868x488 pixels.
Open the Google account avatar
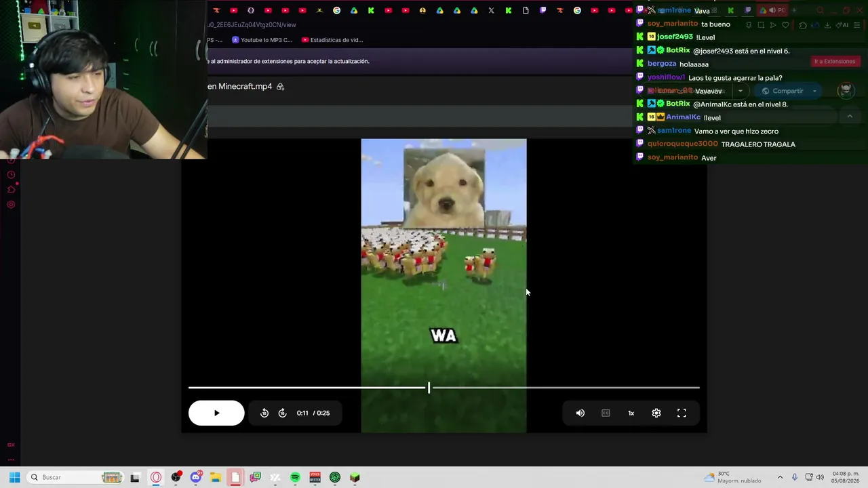pyautogui.click(x=845, y=90)
